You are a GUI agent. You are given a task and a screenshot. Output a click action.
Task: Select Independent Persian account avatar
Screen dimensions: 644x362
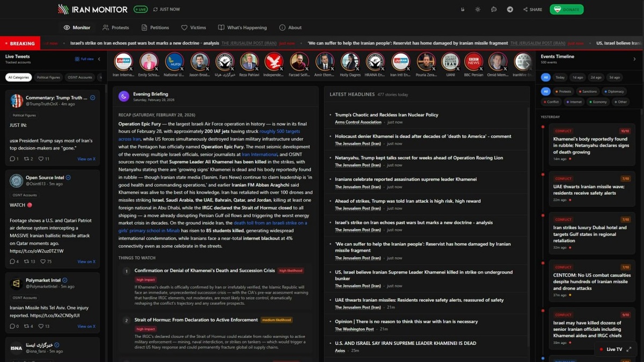tap(274, 62)
